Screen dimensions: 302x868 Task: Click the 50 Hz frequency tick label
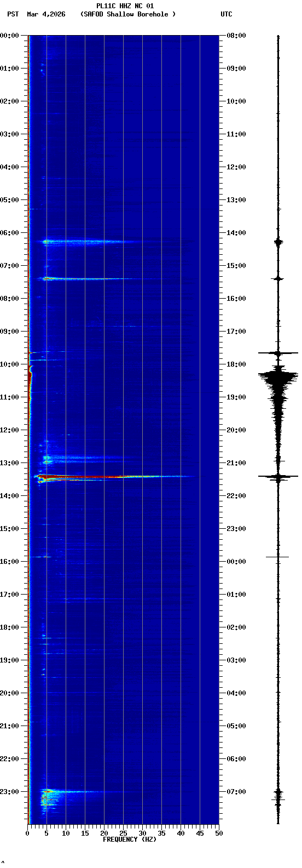219,833
